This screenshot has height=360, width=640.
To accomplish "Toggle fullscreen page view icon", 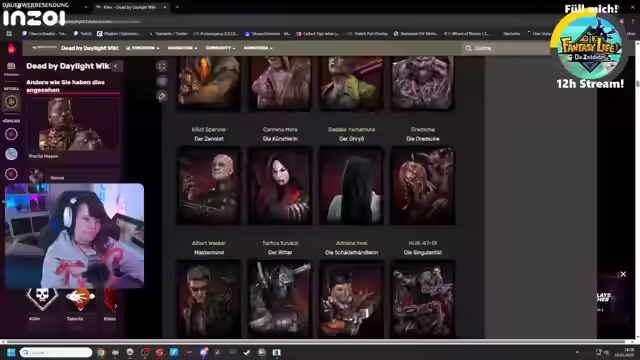I will [162, 66].
